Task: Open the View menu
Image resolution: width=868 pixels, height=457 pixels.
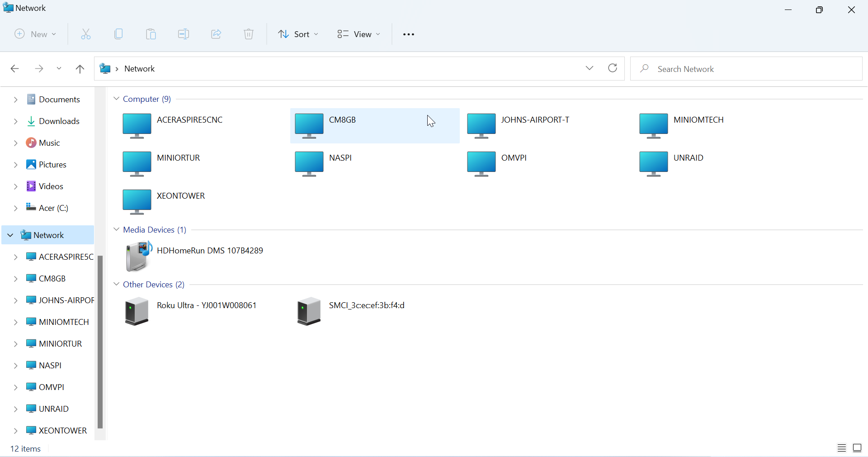Action: coord(358,34)
